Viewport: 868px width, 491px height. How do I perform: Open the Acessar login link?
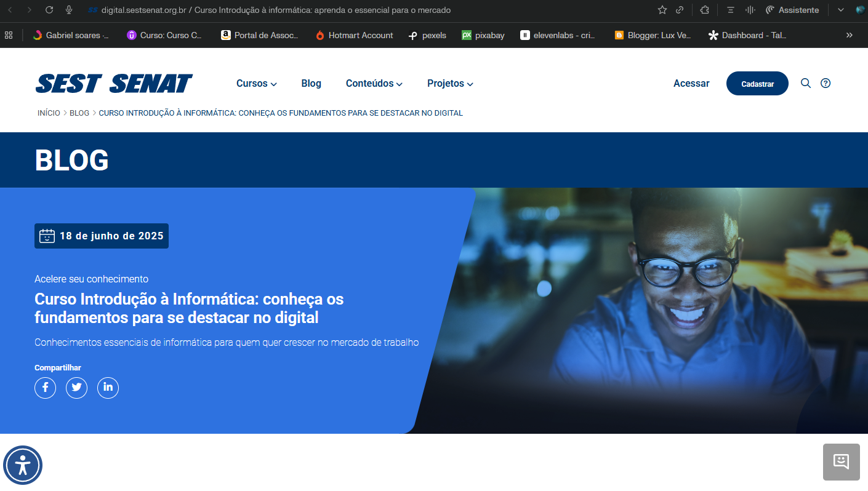(691, 83)
